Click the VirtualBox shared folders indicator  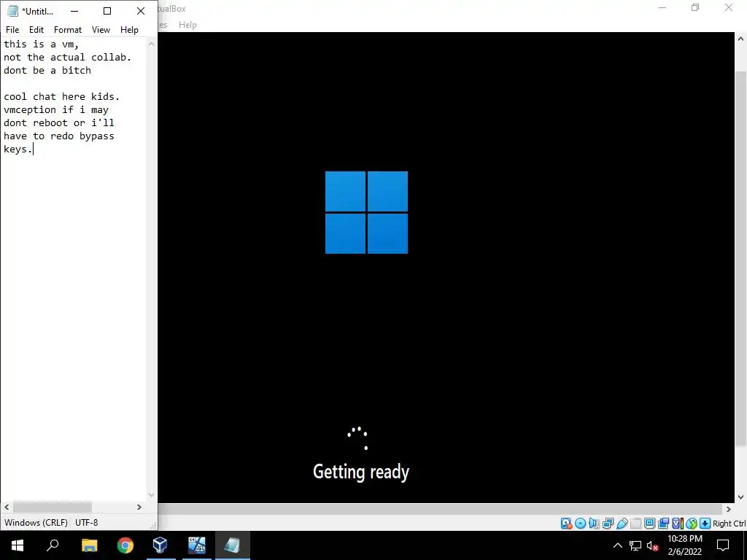coord(635,524)
